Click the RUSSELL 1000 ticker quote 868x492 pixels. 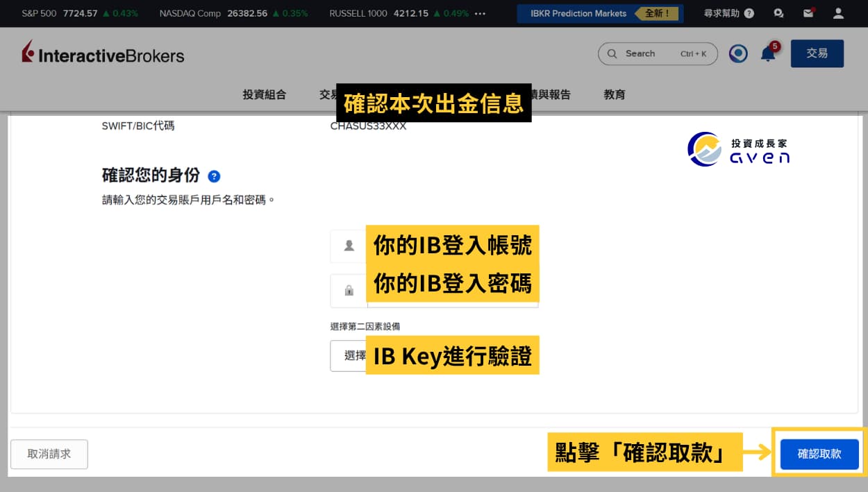coord(399,13)
